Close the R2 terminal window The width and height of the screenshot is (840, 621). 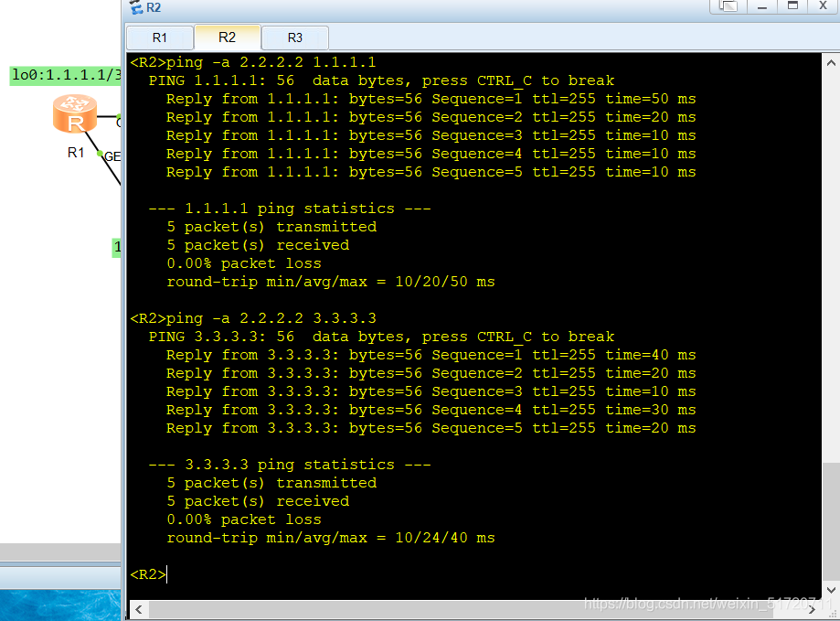tap(824, 5)
